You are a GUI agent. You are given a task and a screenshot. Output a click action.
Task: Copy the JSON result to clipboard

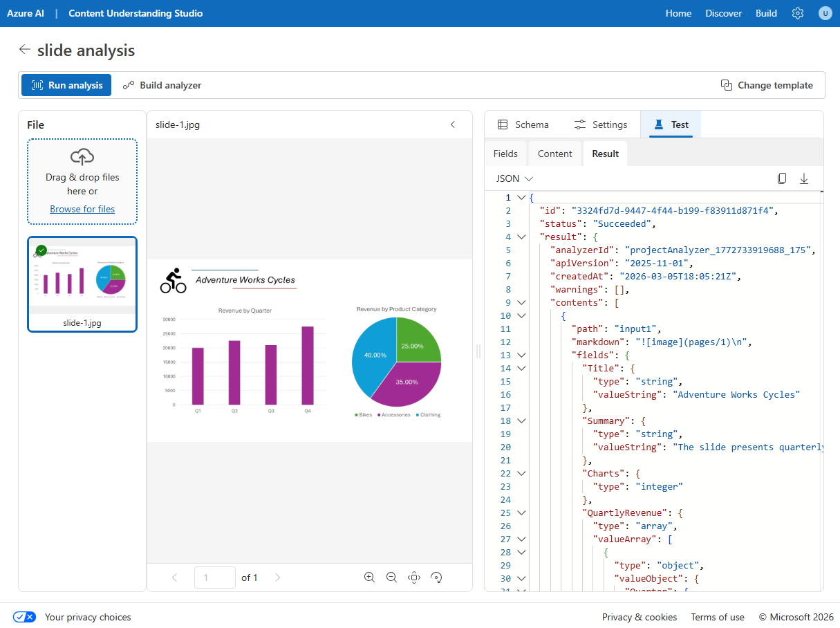click(782, 178)
